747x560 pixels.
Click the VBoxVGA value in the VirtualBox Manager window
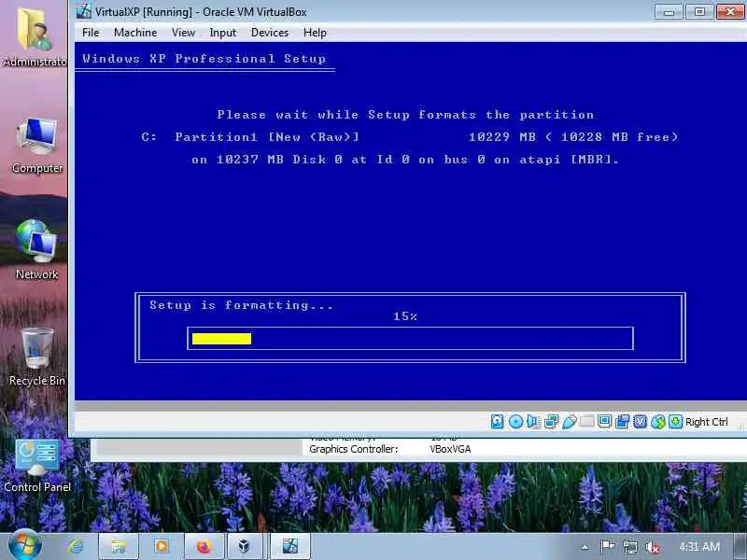(450, 449)
